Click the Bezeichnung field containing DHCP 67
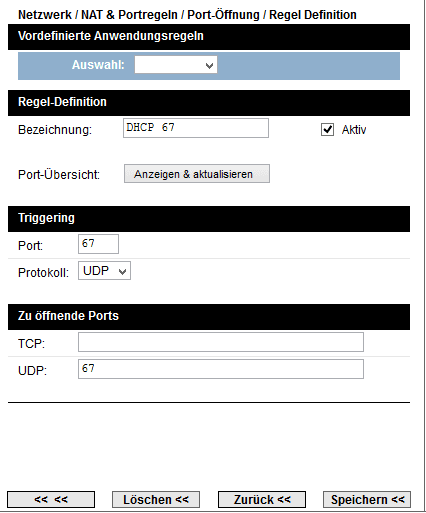 (196, 128)
